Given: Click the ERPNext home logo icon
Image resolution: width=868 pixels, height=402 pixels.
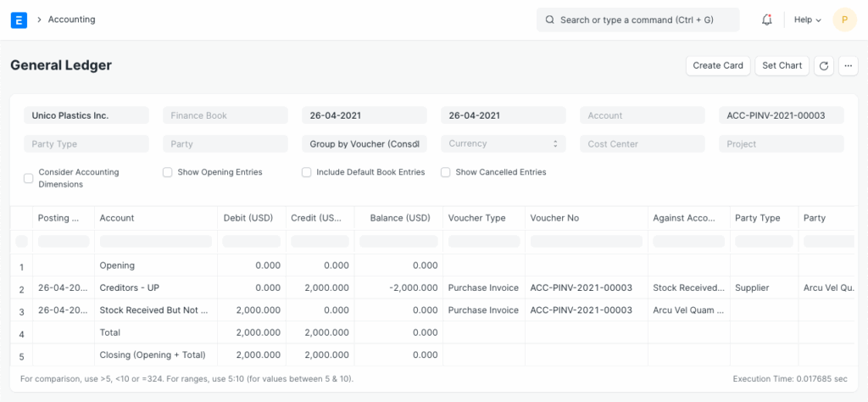Looking at the screenshot, I should pyautogui.click(x=19, y=20).
